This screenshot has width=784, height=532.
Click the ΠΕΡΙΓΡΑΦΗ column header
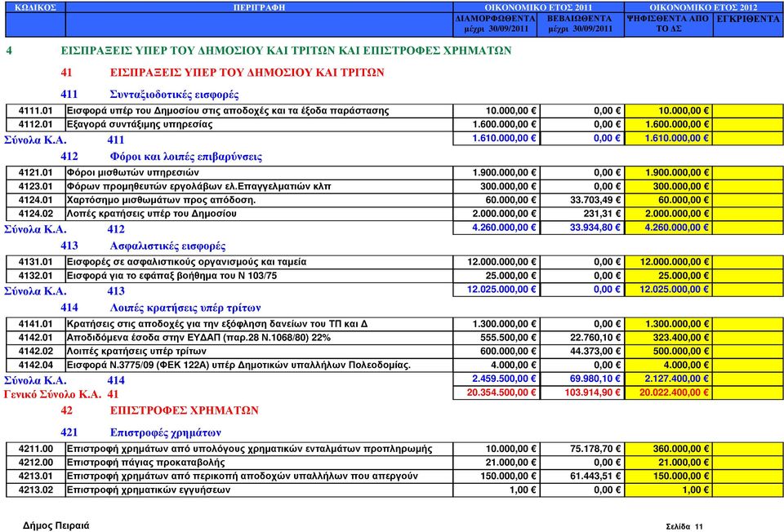(259, 7)
